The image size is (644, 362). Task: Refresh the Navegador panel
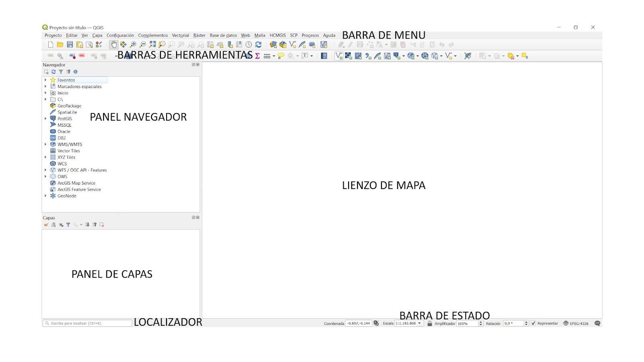pyautogui.click(x=54, y=72)
